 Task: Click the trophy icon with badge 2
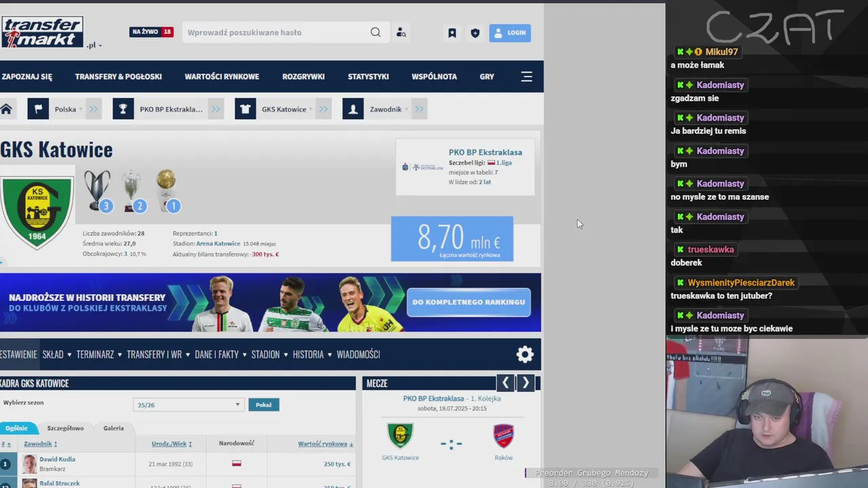(x=132, y=190)
